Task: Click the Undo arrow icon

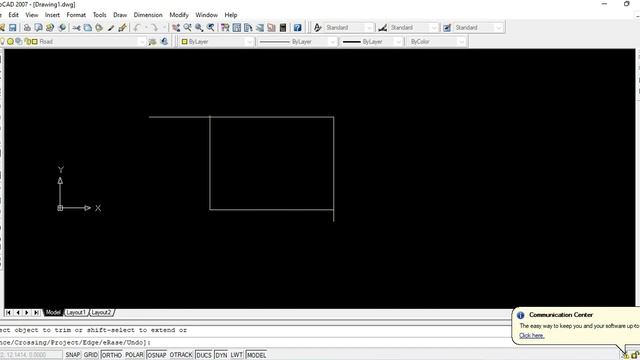Action: [137, 28]
